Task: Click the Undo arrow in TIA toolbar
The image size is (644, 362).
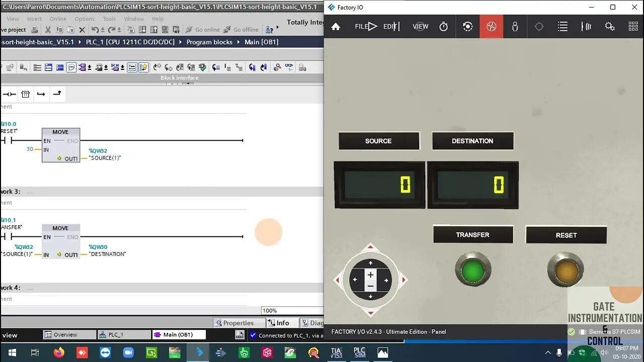Action: (95, 30)
